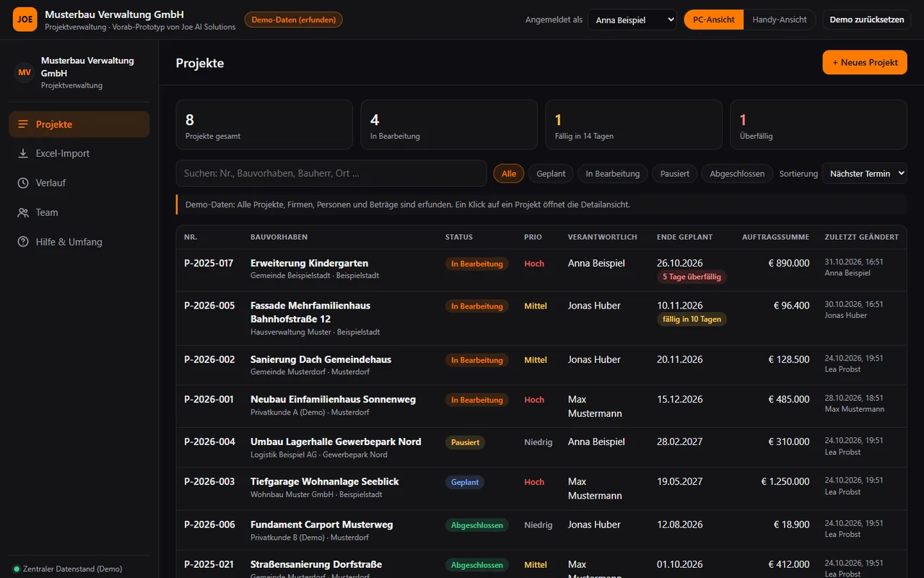
Task: Select the Alle status filter
Action: click(509, 173)
